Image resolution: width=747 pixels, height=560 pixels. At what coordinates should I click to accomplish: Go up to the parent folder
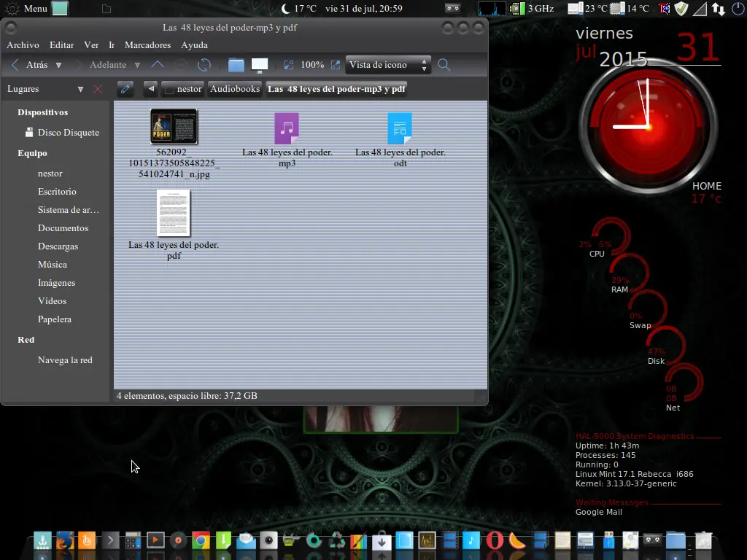[x=158, y=65]
